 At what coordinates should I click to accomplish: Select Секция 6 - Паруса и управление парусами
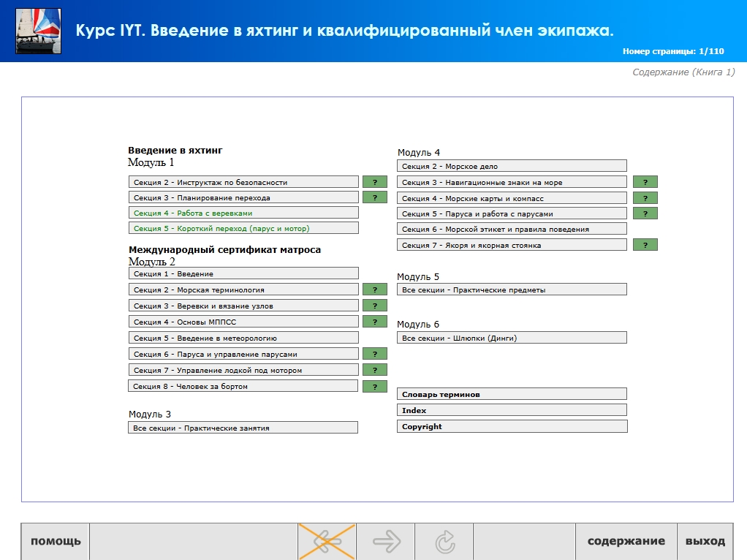(x=243, y=354)
